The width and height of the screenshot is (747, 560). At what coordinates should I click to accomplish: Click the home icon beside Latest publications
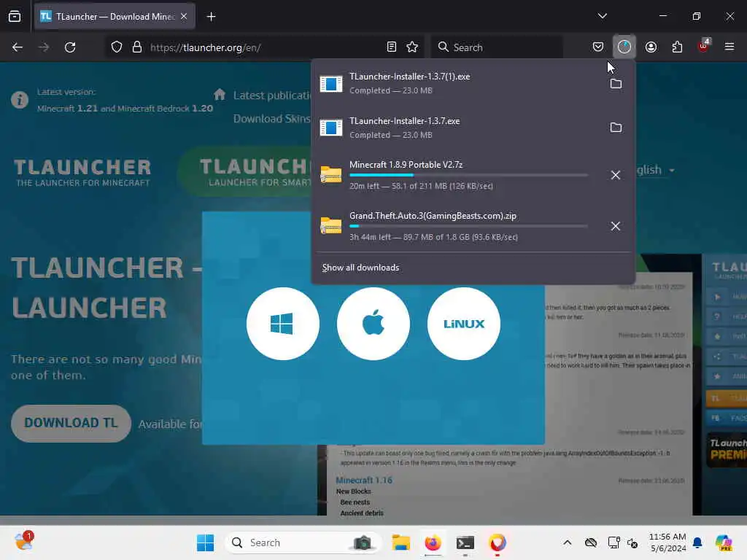220,94
